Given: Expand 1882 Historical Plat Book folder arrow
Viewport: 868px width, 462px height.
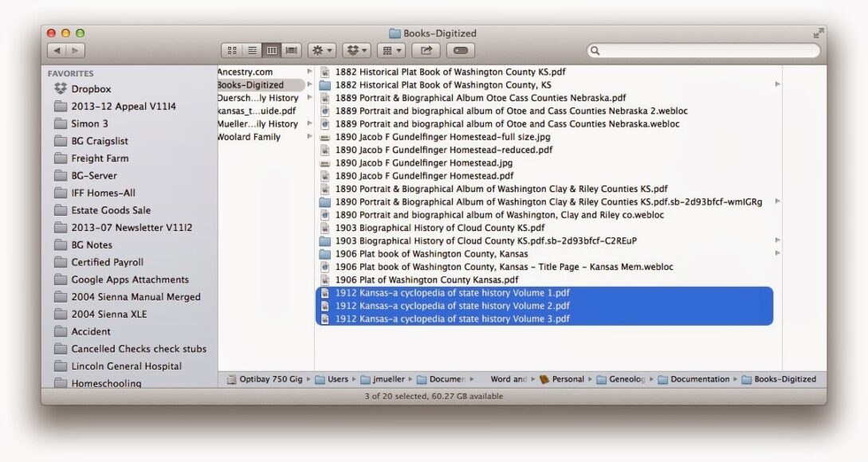Looking at the screenshot, I should click(x=777, y=84).
